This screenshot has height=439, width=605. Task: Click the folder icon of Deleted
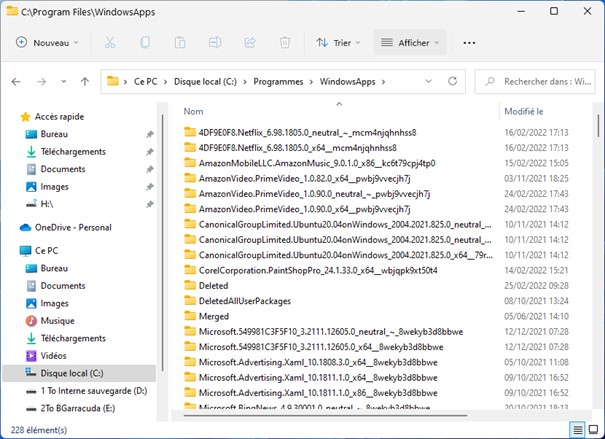[190, 285]
